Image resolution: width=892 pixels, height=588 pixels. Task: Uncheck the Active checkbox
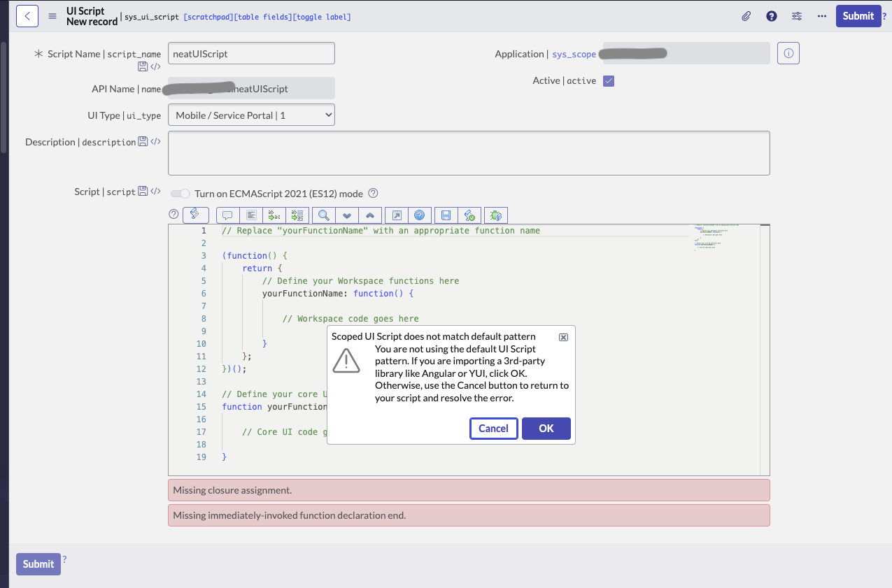[x=608, y=80]
